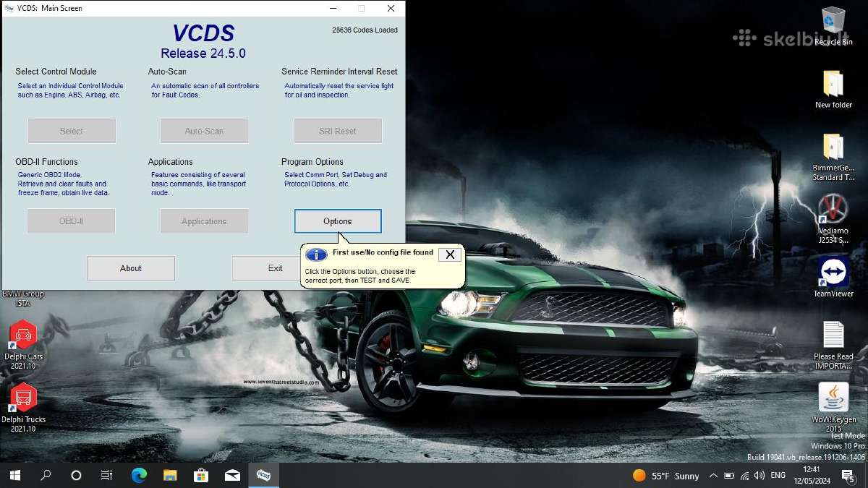The height and width of the screenshot is (488, 868).
Task: Click the 'Release 24.5.0' version text
Action: (x=203, y=53)
